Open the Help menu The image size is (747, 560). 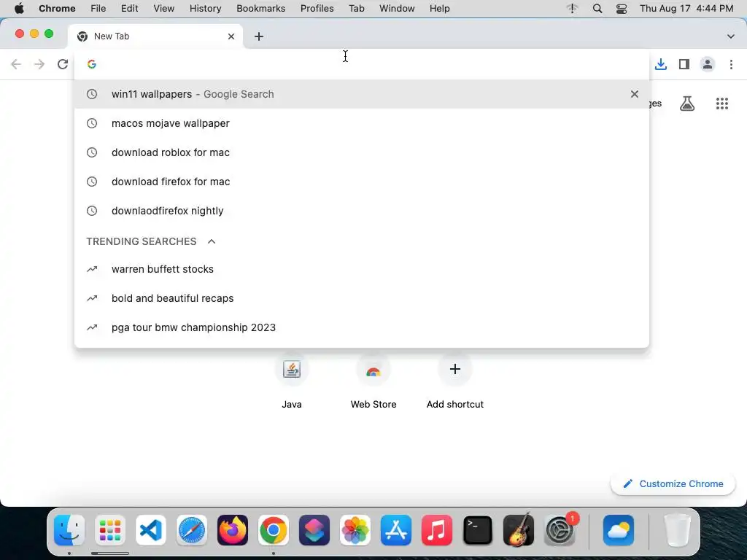click(439, 8)
